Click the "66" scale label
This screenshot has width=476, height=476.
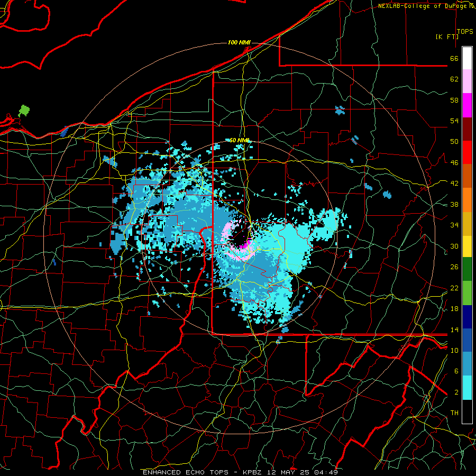pos(454,59)
